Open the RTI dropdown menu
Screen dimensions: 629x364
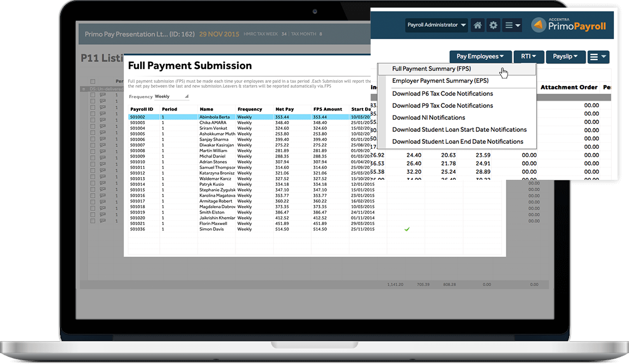click(x=529, y=57)
